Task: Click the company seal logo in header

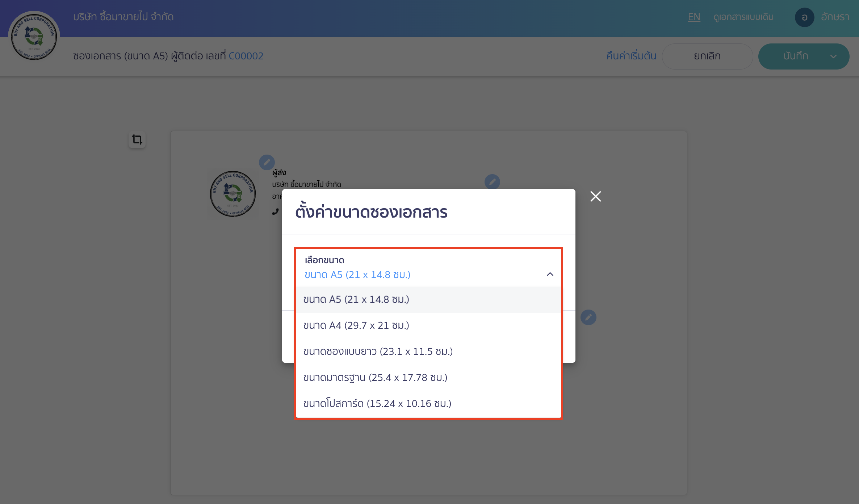Action: (x=34, y=36)
